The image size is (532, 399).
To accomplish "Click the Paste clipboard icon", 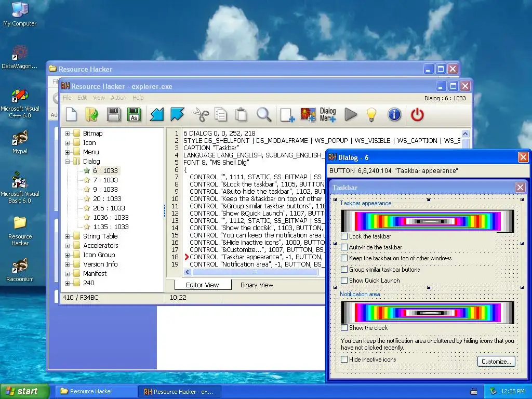I will [x=241, y=114].
